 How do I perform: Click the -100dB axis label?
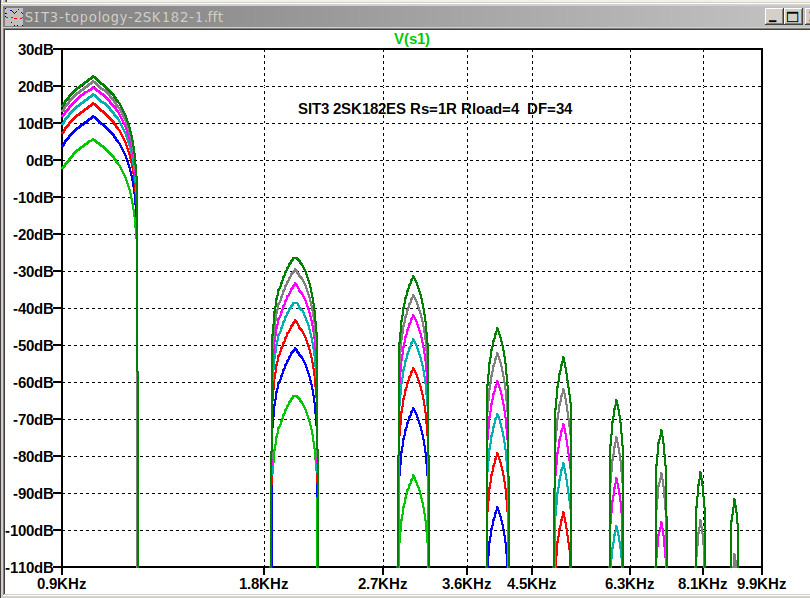tap(29, 531)
